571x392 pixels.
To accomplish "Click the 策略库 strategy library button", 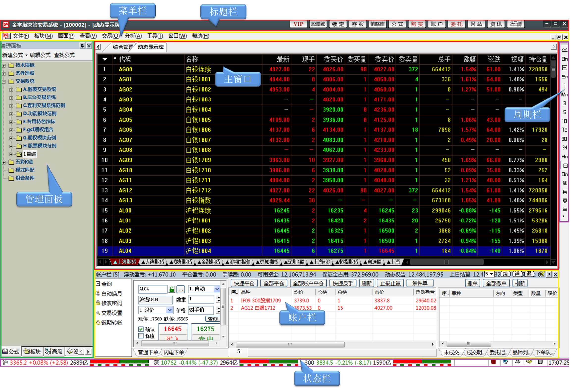I will tap(377, 24).
